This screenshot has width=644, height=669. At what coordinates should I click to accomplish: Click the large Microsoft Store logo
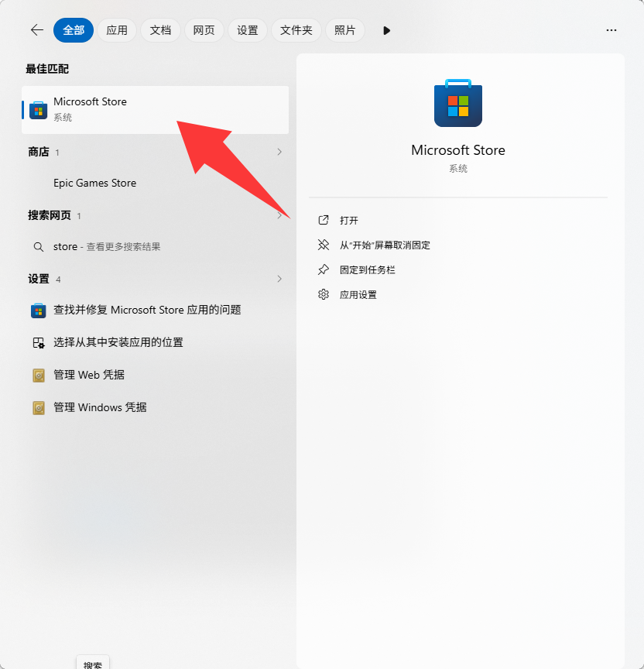[x=458, y=103]
